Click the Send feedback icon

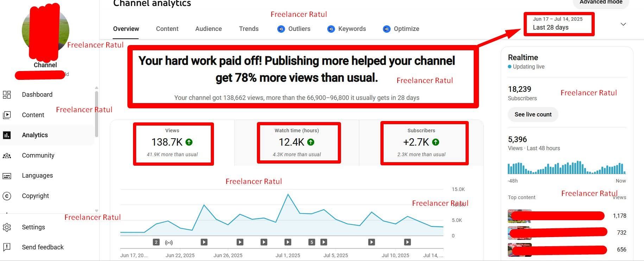point(7,247)
